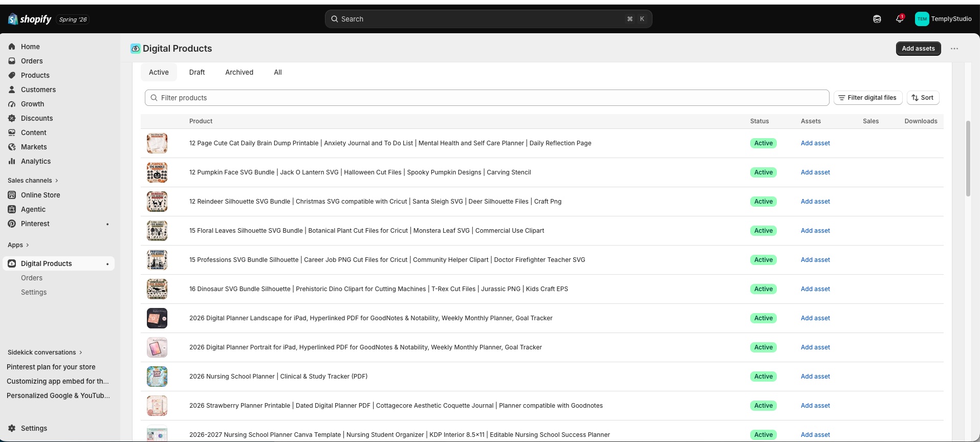Open the Sidekick assistant icon in top bar

point(877,19)
